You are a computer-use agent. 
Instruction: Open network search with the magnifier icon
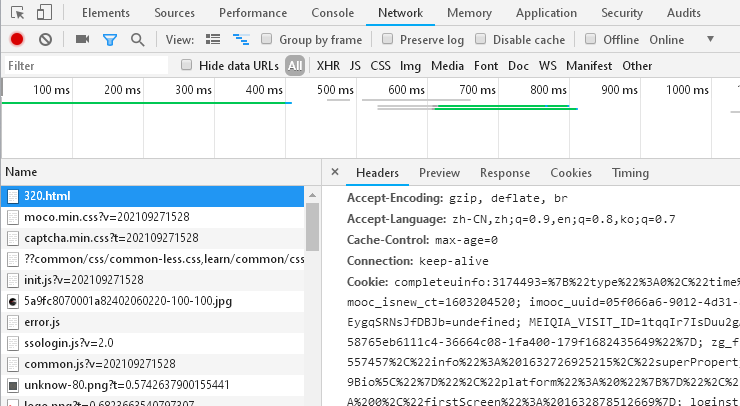click(137, 40)
